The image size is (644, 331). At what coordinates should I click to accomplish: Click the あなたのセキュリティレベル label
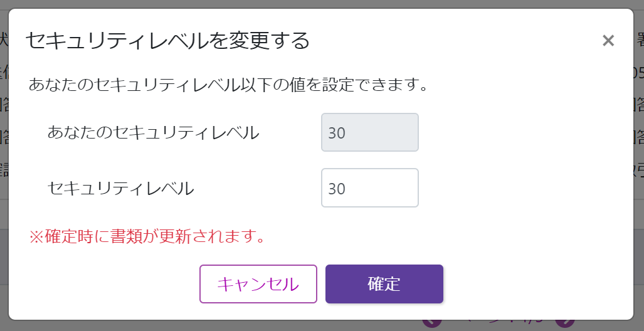[x=153, y=132]
